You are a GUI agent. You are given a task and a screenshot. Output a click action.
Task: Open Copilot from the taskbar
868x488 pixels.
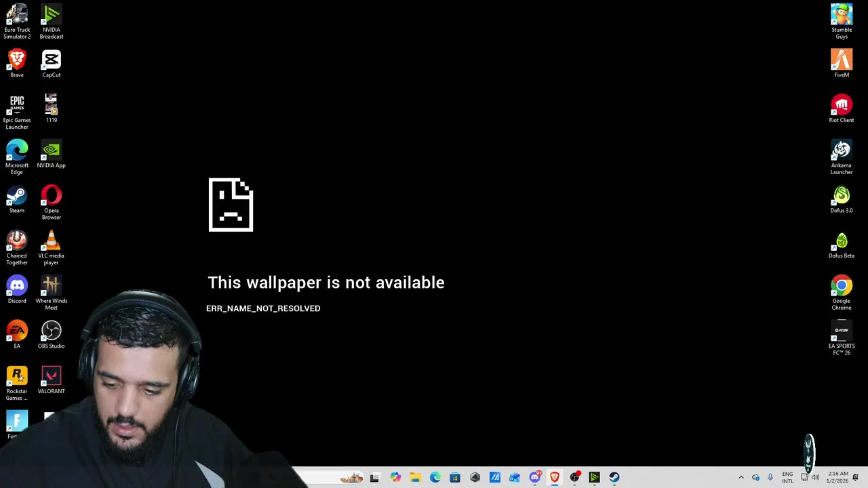click(395, 477)
